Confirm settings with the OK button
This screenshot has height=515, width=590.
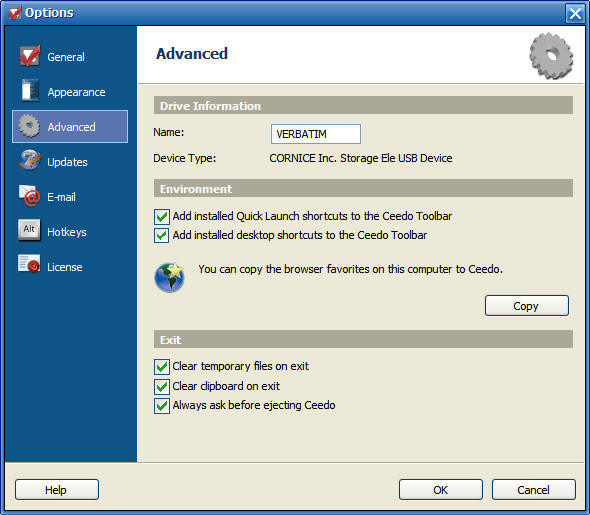point(441,489)
